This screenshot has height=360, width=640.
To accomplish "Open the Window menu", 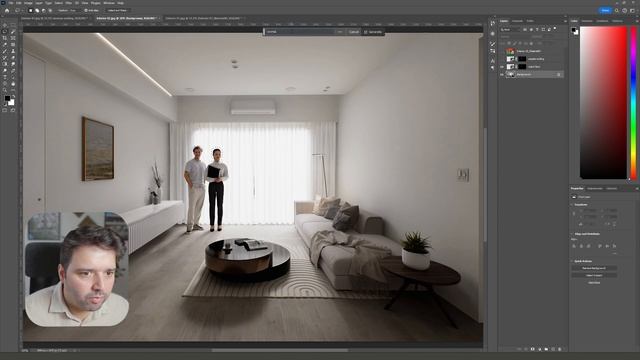I will [x=109, y=3].
